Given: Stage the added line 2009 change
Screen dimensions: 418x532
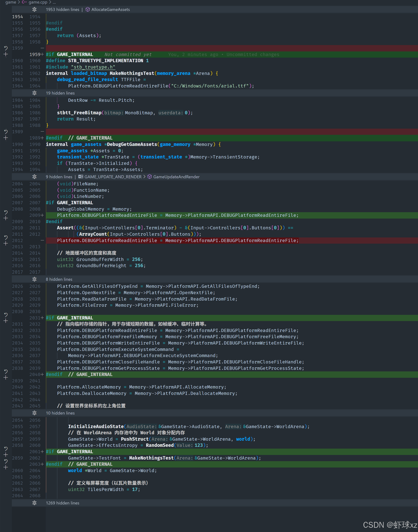Looking at the screenshot, I should point(6,218).
